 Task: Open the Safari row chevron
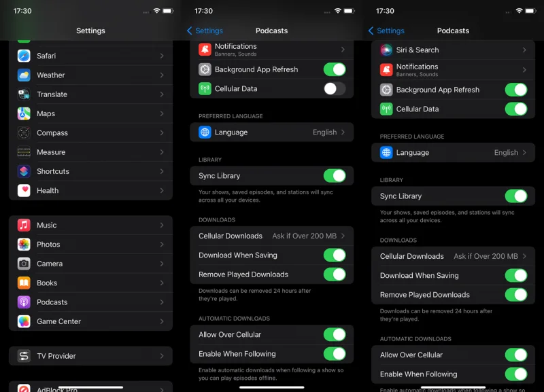click(x=162, y=56)
